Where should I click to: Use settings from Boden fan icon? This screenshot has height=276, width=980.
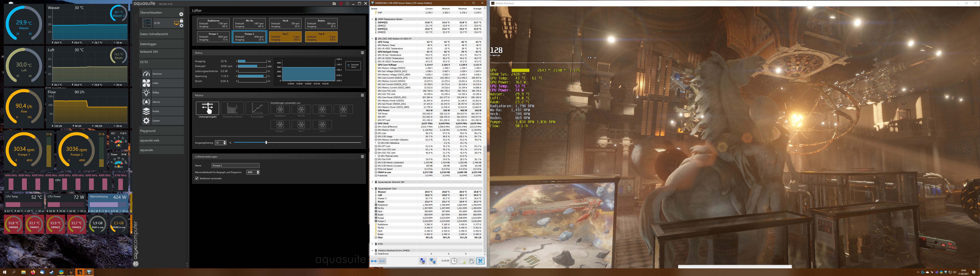point(343,109)
